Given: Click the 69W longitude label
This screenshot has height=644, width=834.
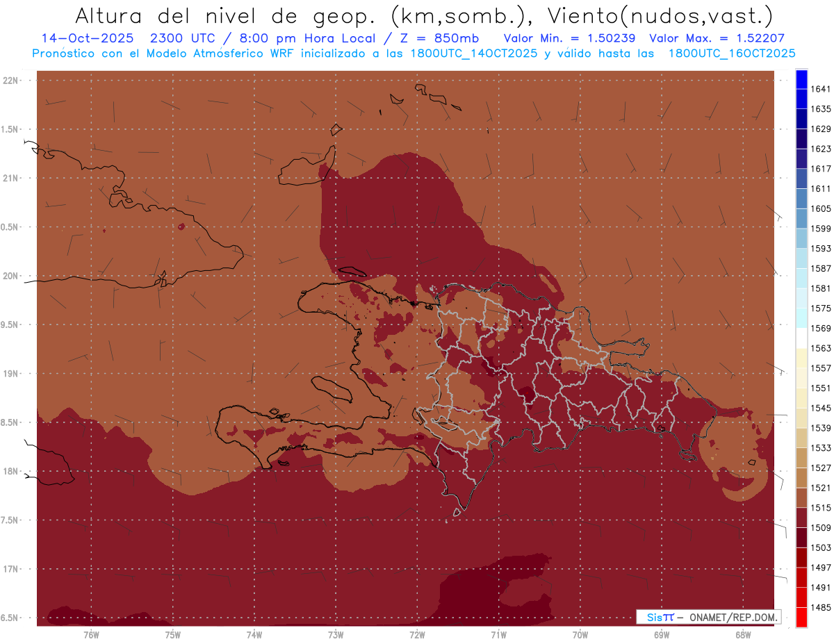Looking at the screenshot, I should (x=662, y=635).
